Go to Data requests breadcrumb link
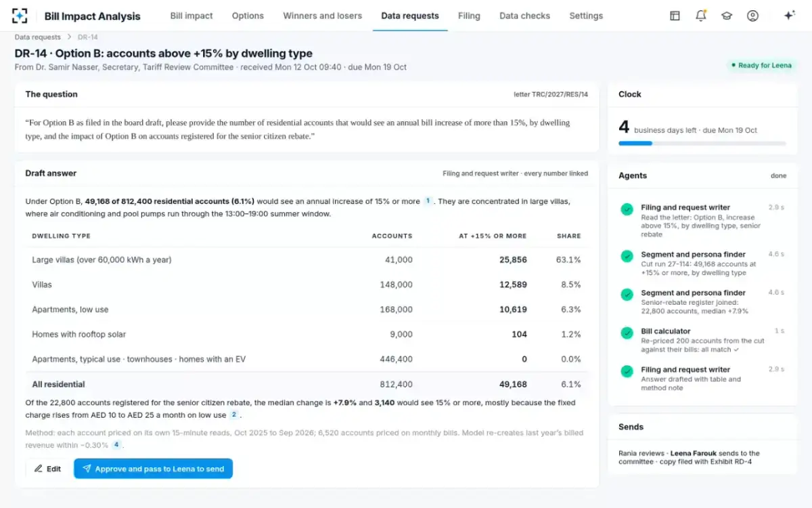Image resolution: width=812 pixels, height=508 pixels. [x=37, y=37]
